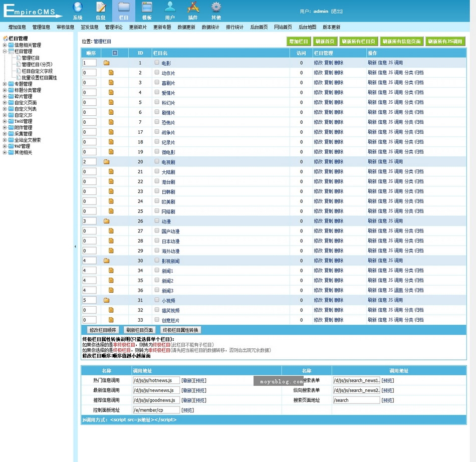
Task: Collapse the 栏目管理 tree node in sidebar
Action: (x=5, y=51)
